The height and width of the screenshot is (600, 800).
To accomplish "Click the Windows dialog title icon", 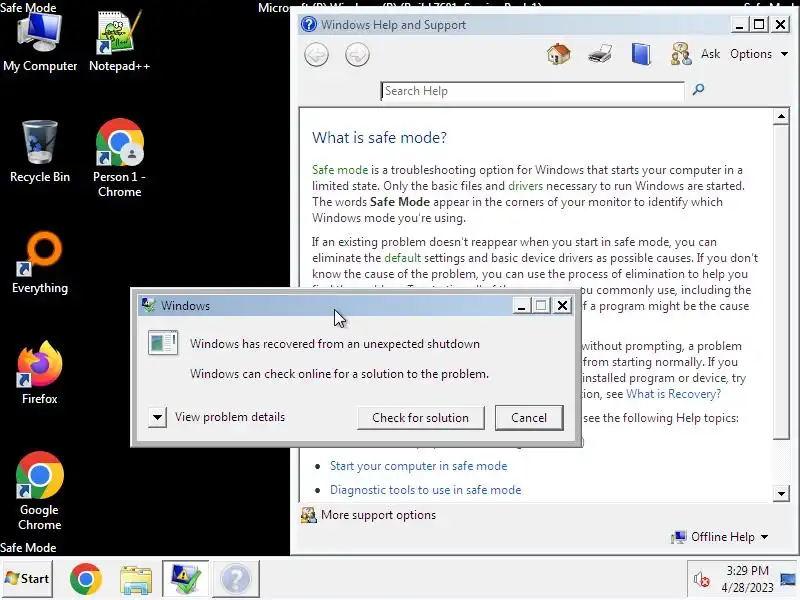I will click(148, 305).
